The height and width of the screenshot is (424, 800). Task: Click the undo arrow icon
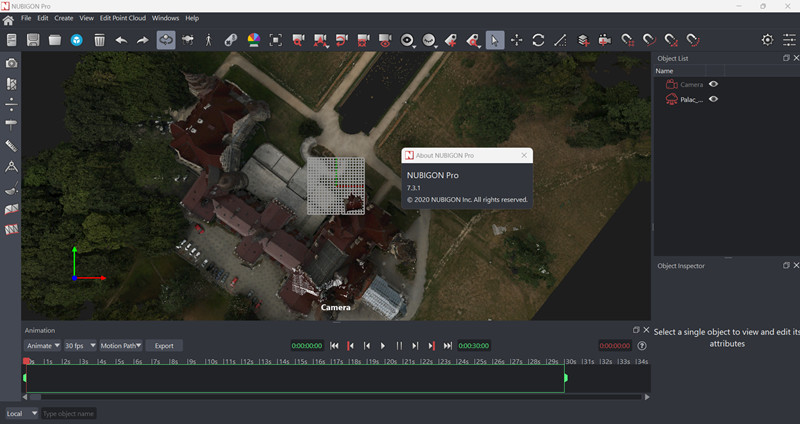[x=121, y=40]
